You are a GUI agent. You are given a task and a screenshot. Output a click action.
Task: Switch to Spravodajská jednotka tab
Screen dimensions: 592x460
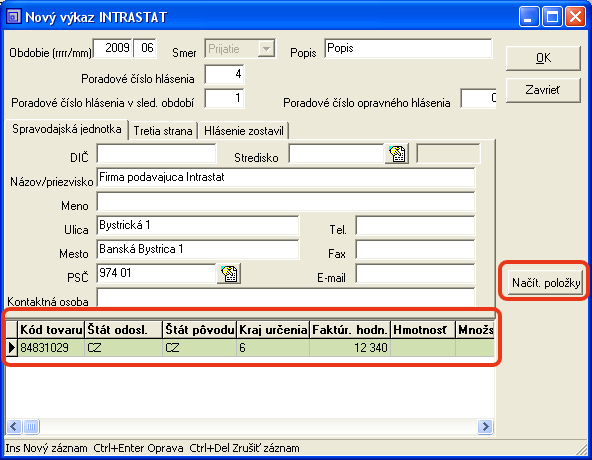pyautogui.click(x=66, y=130)
